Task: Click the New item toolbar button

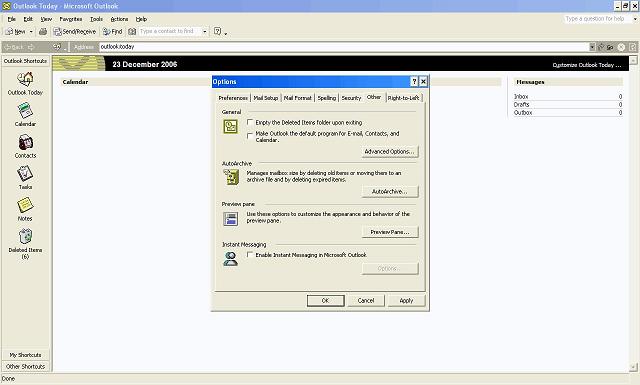Action: [16, 31]
